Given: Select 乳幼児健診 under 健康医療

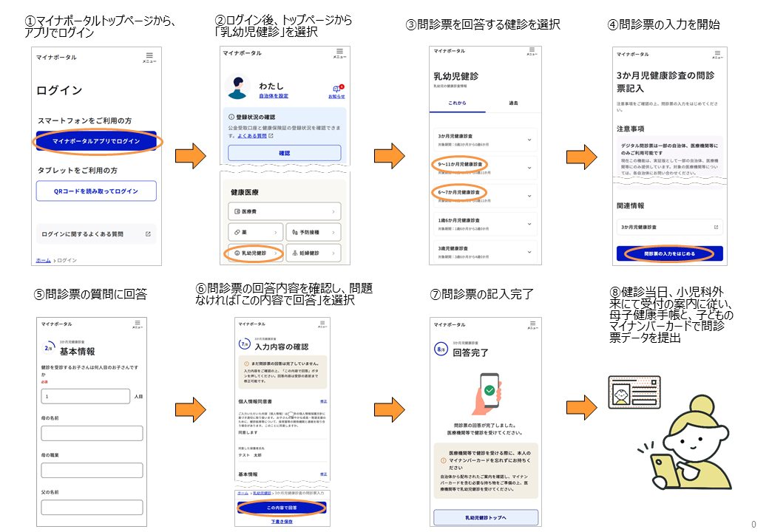Looking at the screenshot, I should (256, 253).
